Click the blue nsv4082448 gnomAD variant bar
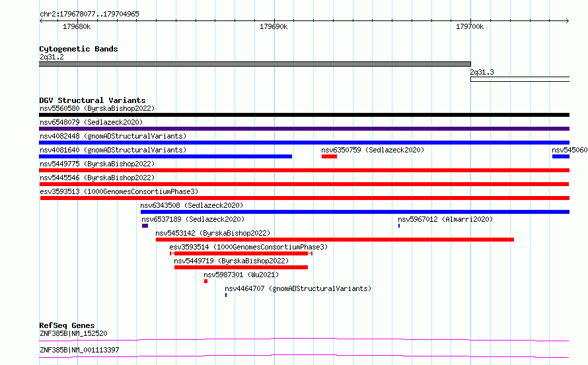This screenshot has width=588, height=365. point(304,143)
